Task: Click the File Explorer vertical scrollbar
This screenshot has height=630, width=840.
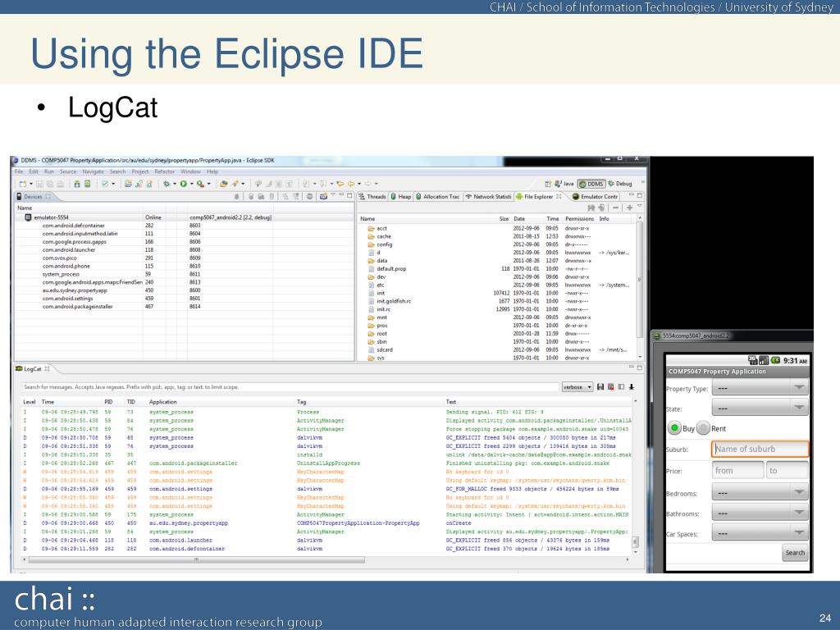Action: (x=639, y=279)
